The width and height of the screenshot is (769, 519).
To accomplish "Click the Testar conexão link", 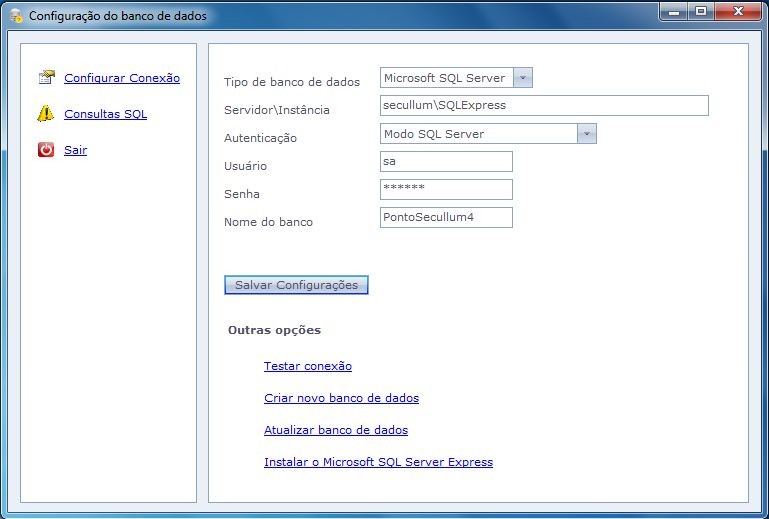I will coord(307,366).
